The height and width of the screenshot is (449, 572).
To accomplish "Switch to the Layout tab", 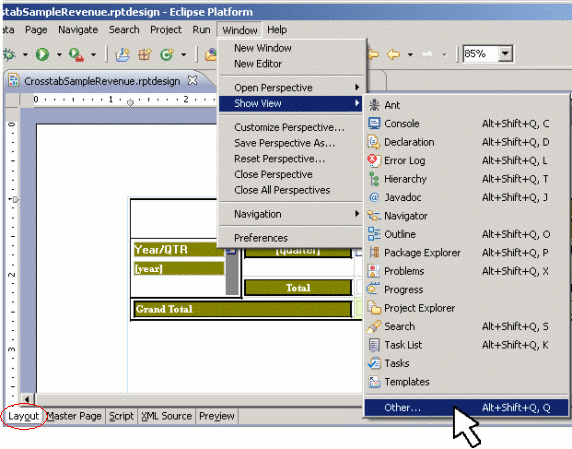I will click(x=23, y=416).
